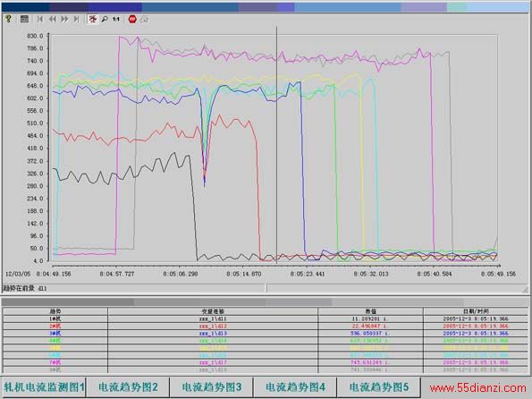Click the 8:05:23.441 time axis label
532x399 pixels.
(x=308, y=274)
